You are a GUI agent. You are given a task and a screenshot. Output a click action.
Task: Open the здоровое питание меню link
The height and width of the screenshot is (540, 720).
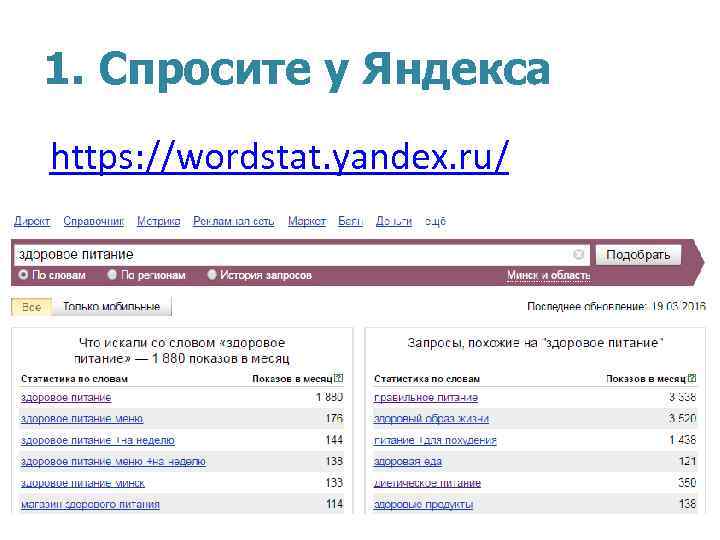[x=82, y=419]
